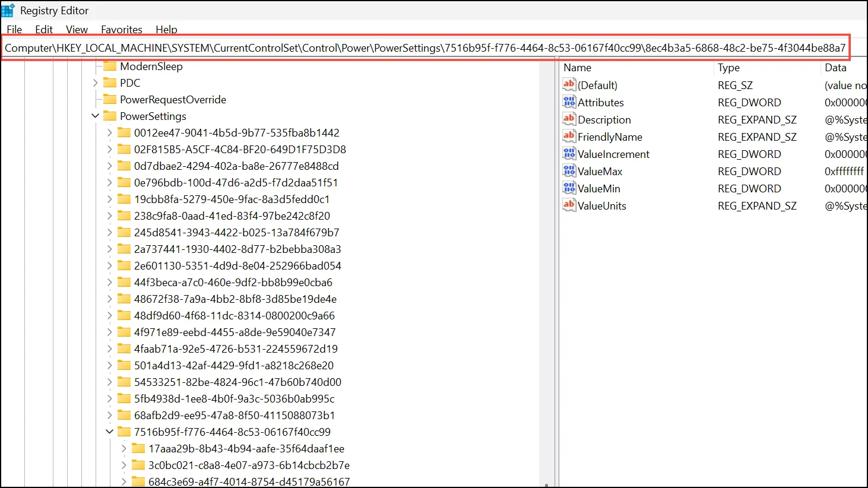868x488 pixels.
Task: Select the PowerRequestOverride key label
Action: click(x=173, y=99)
